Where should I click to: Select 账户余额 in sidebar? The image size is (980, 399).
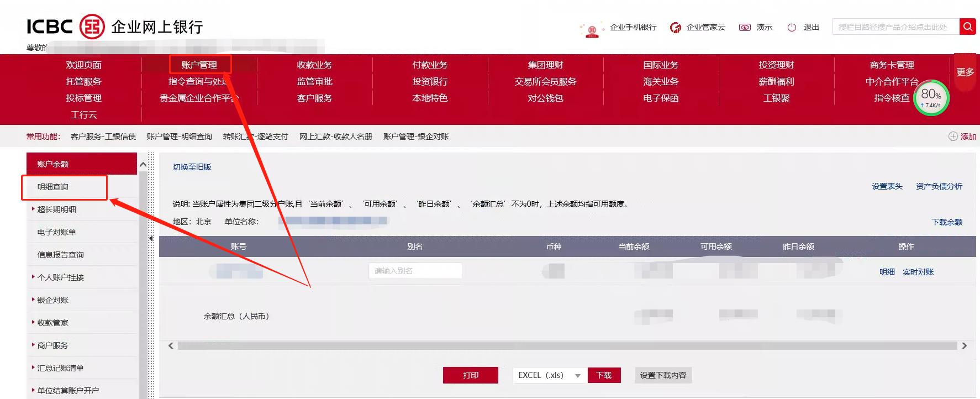[x=82, y=164]
